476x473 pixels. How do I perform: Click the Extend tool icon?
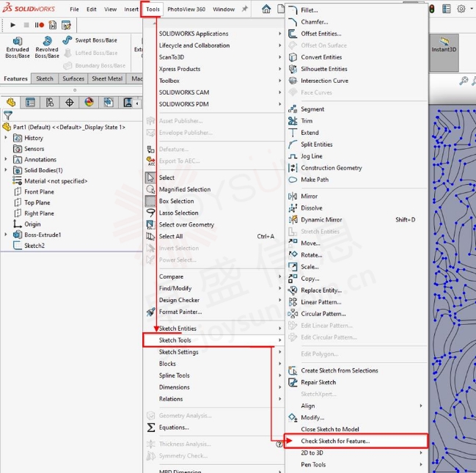[x=293, y=133]
